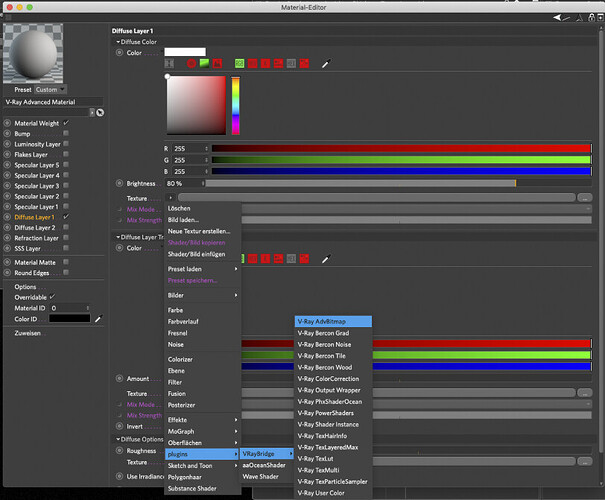Collapse the Diffuse Layer Transparency section
The image size is (605, 500).
click(x=118, y=237)
